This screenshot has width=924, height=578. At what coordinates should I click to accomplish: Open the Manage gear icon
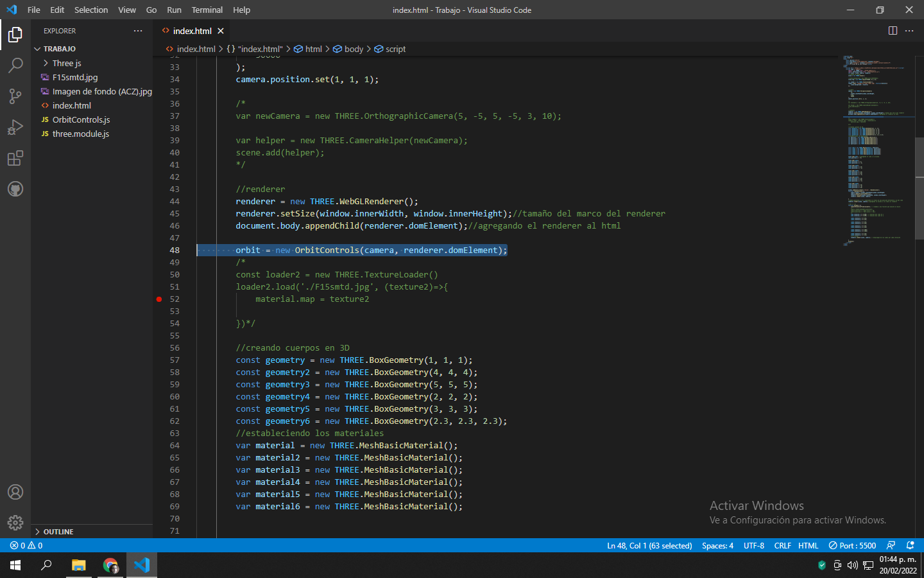tap(15, 523)
